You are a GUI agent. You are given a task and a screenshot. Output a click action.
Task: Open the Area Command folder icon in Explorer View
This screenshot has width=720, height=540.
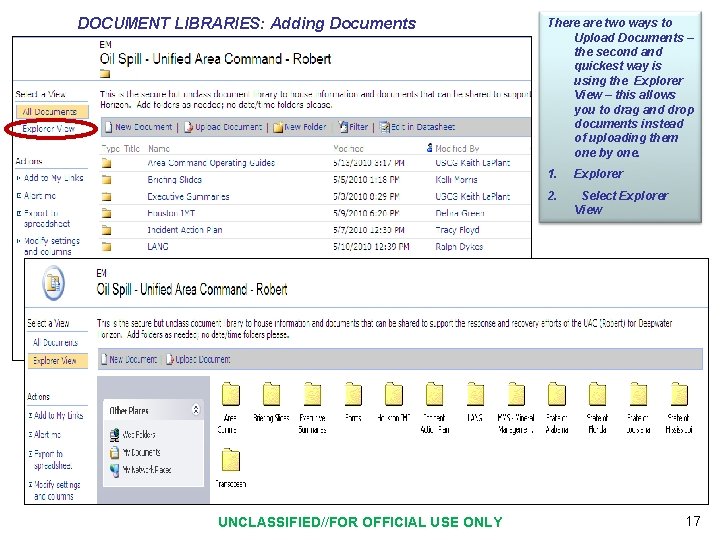(x=231, y=394)
